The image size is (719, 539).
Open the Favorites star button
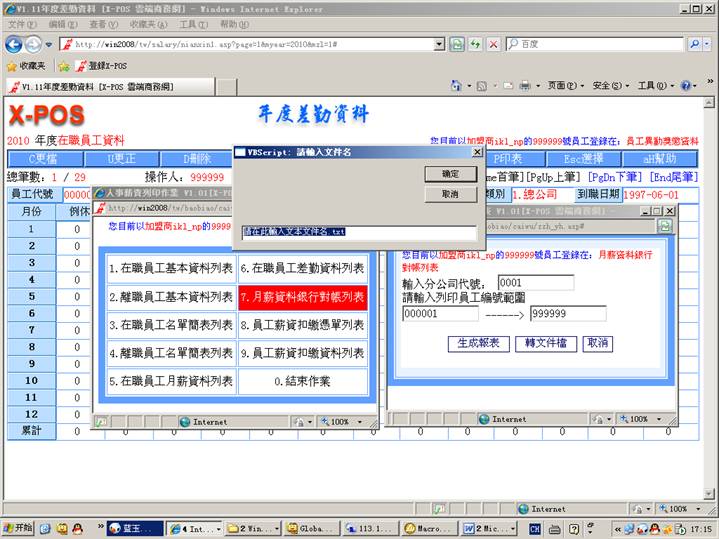tap(30, 66)
